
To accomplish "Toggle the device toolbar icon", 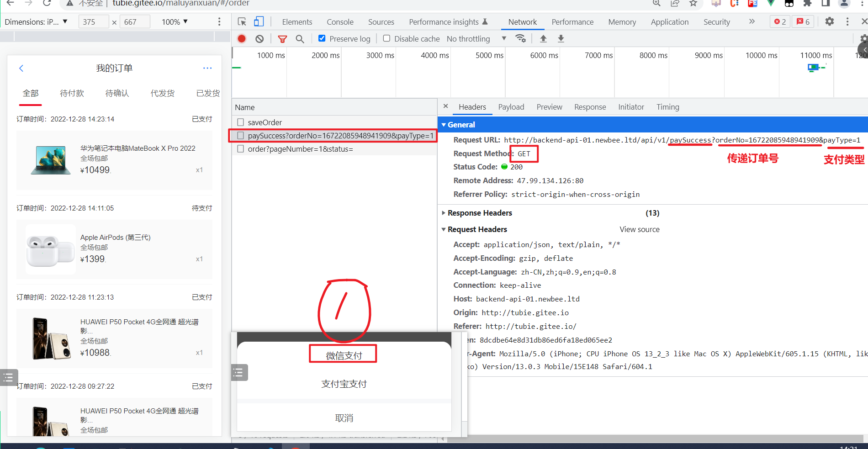I will 259,21.
